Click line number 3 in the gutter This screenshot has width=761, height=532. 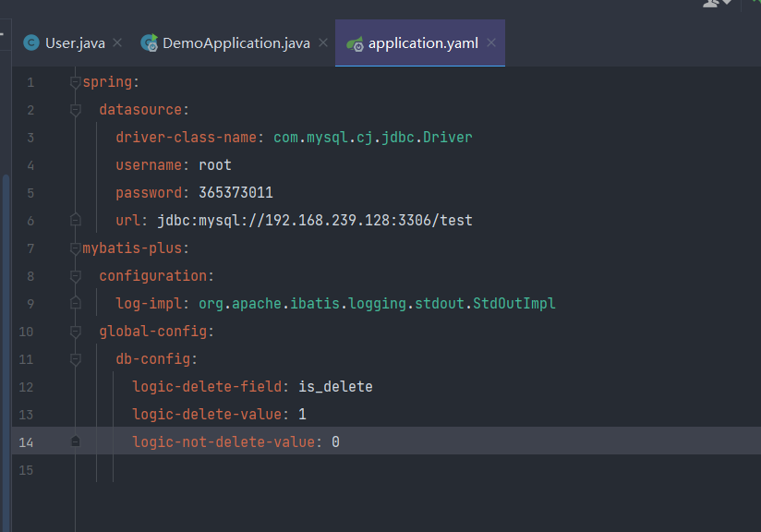coord(30,138)
